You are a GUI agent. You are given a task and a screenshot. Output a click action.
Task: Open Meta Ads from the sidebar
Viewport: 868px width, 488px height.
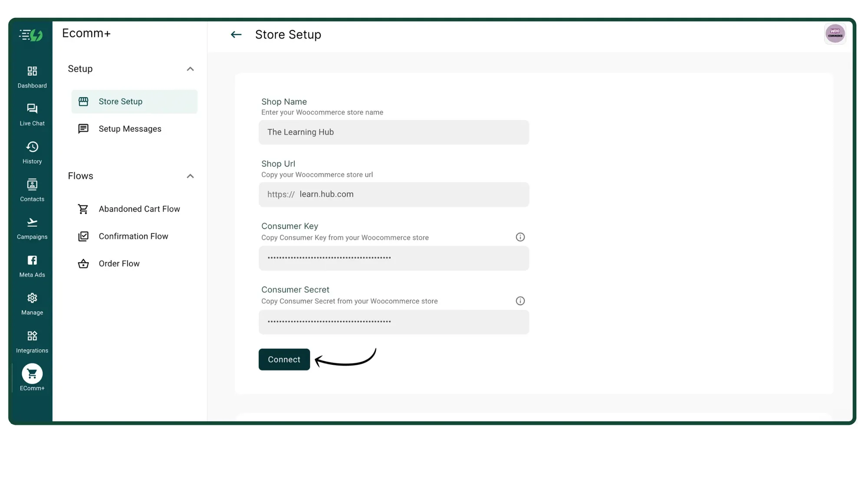click(32, 265)
